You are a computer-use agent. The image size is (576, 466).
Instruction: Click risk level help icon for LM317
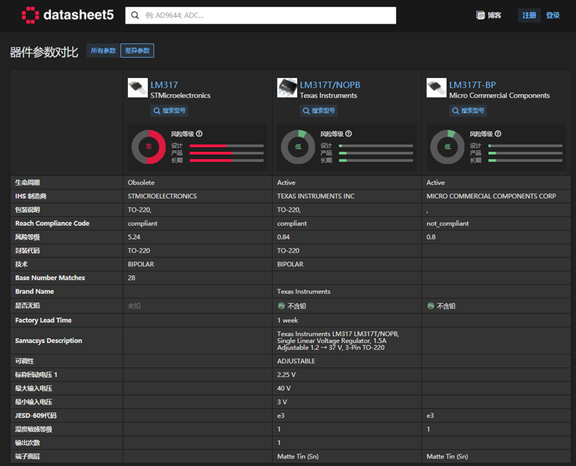(x=199, y=134)
